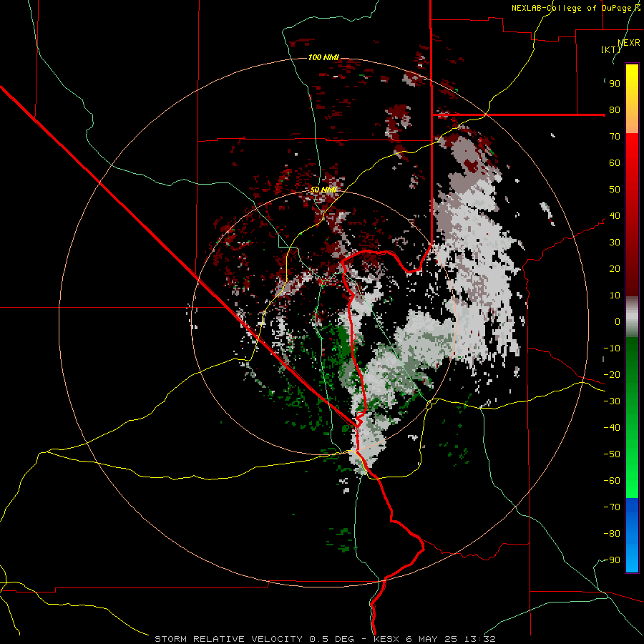
Task: Click the gray zero-velocity segment of color bar
Action: 632,317
